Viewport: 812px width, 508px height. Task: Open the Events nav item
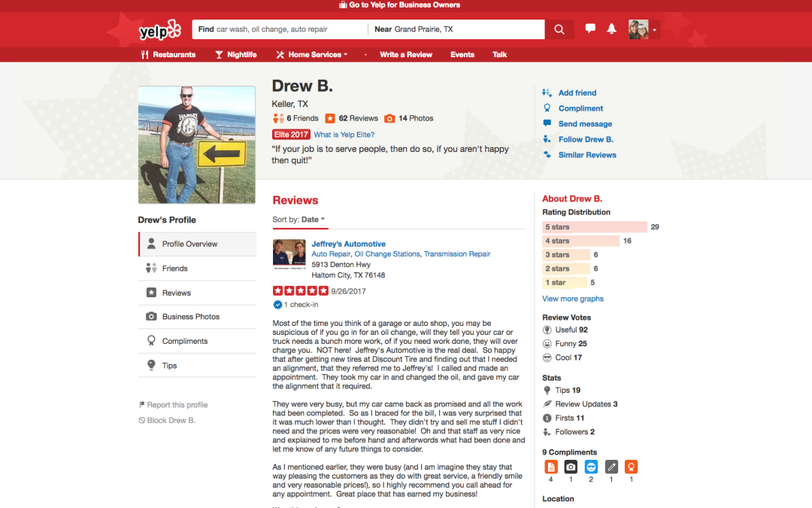(x=462, y=54)
